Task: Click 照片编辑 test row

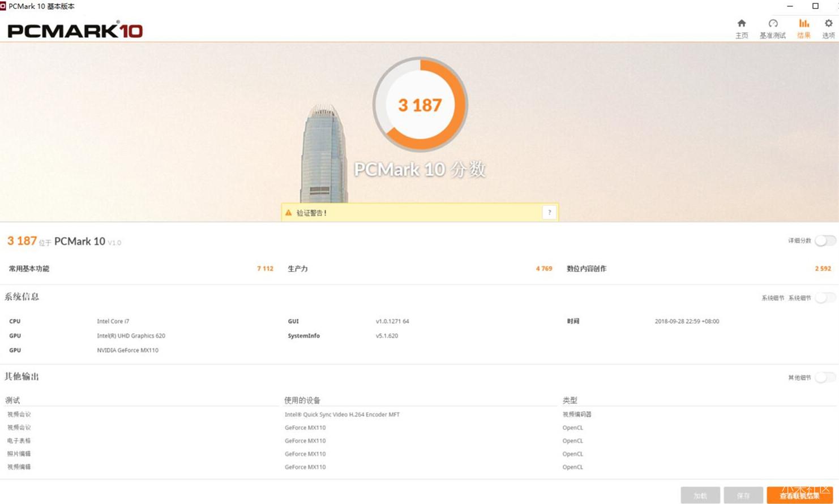Action: [x=19, y=454]
